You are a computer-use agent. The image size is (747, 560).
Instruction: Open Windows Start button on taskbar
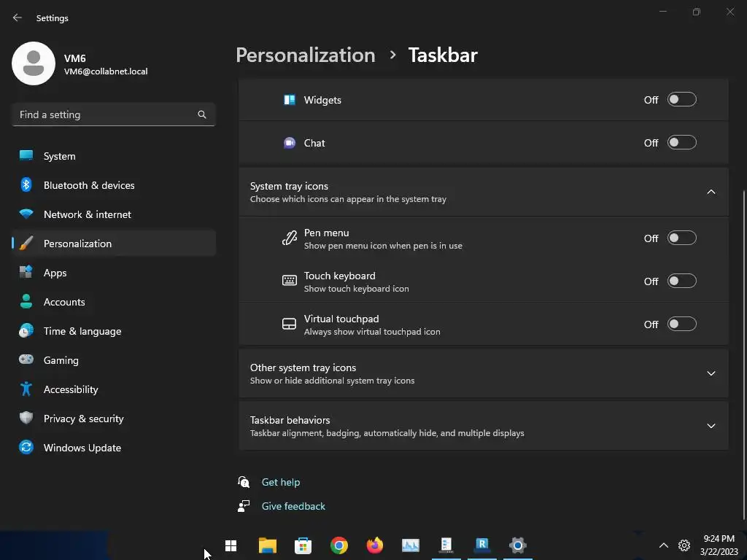(x=231, y=545)
